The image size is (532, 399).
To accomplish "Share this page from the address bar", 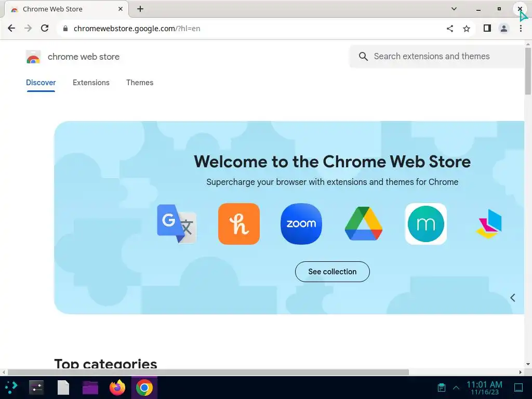I will point(450,29).
